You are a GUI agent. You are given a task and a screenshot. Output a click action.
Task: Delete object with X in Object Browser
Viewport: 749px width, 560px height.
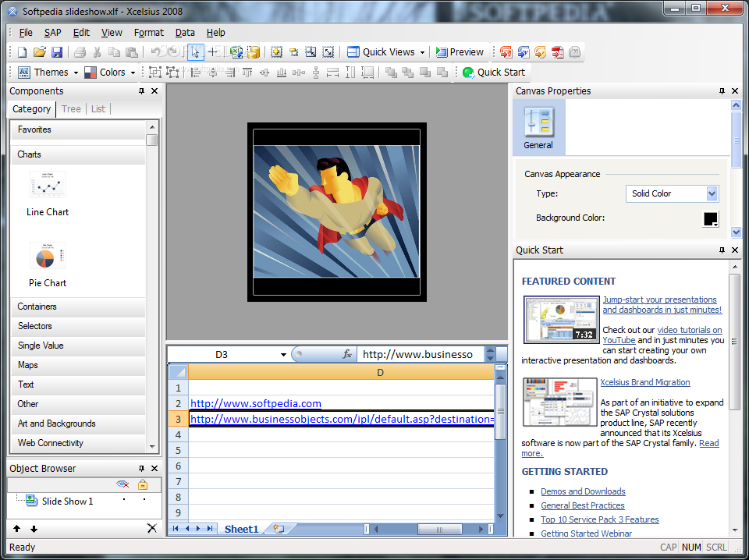152,528
